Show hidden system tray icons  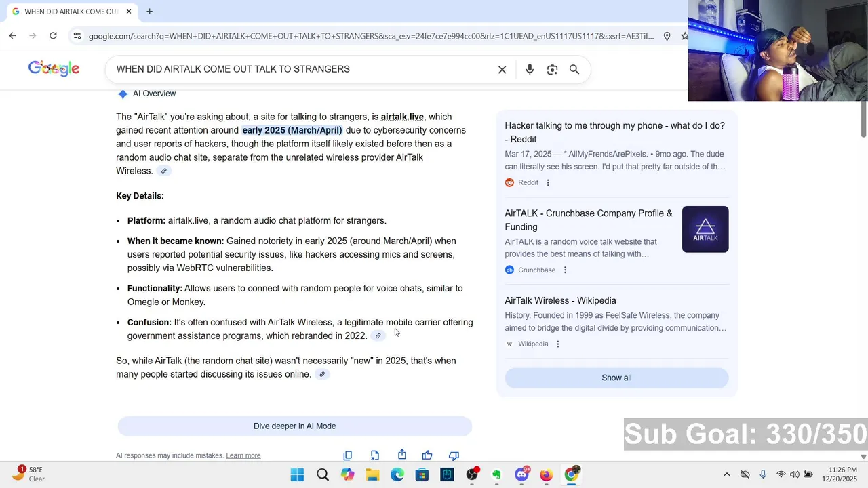(727, 474)
